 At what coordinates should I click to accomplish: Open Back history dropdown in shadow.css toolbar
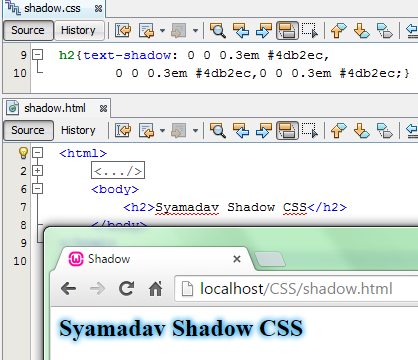[x=162, y=31]
